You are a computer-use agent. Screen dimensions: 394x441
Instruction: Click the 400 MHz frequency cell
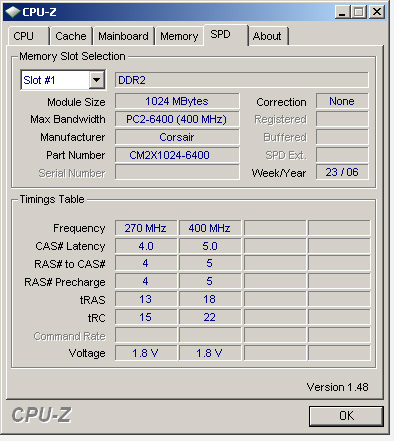click(210, 228)
